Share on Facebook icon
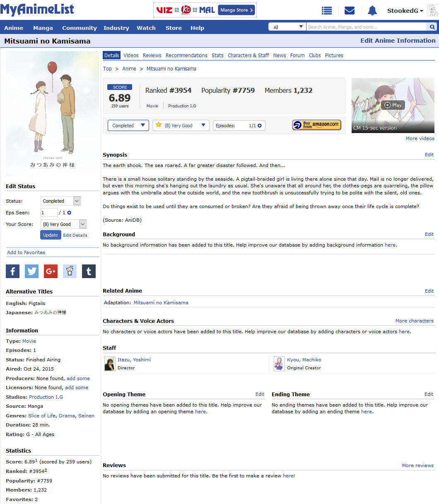 [x=12, y=271]
